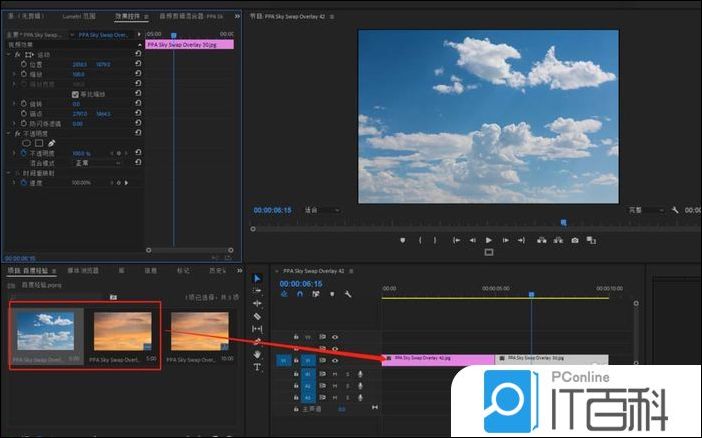
Task: Click the Ripple Edit tool
Action: tap(257, 303)
